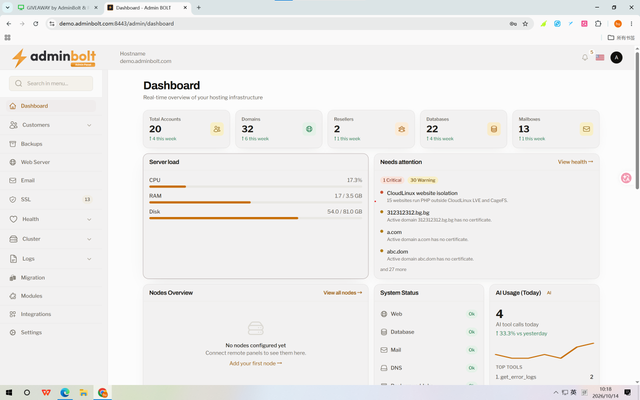Click the SSL shield icon
Image resolution: width=640 pixels, height=400 pixels.
point(13,200)
